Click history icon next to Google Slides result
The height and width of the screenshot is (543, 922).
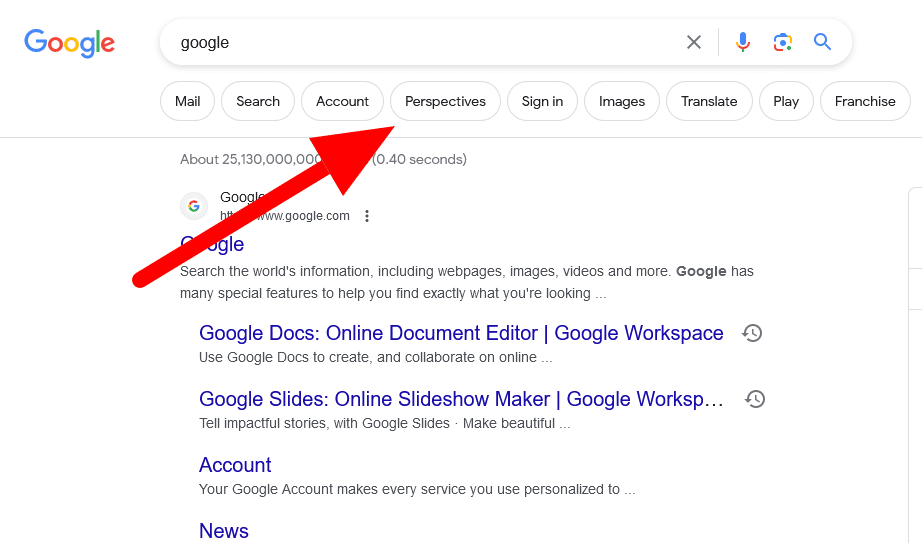click(x=755, y=399)
